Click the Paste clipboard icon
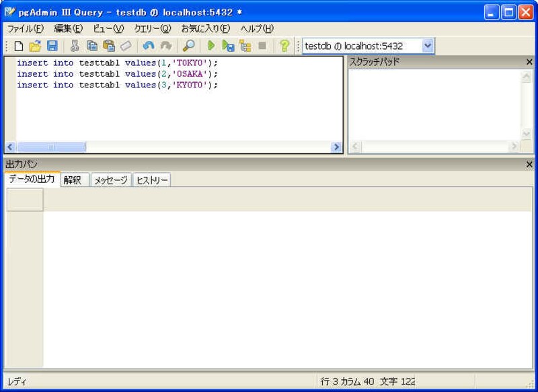 tap(108, 46)
